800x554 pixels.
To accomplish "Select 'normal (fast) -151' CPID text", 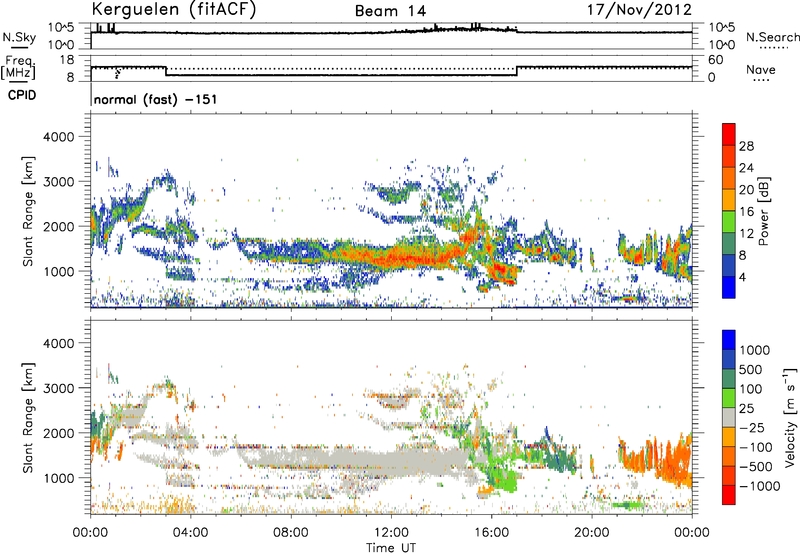I will [155, 99].
